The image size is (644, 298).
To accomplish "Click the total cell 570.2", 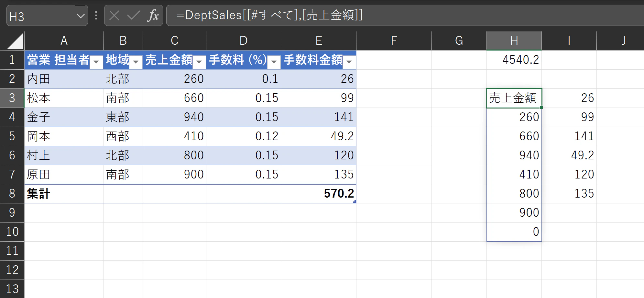I will tap(319, 194).
